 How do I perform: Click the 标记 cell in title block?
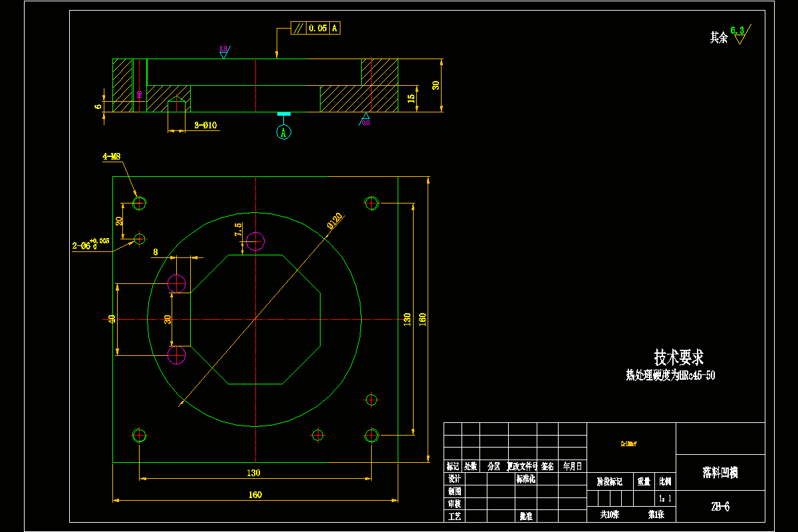click(x=453, y=467)
